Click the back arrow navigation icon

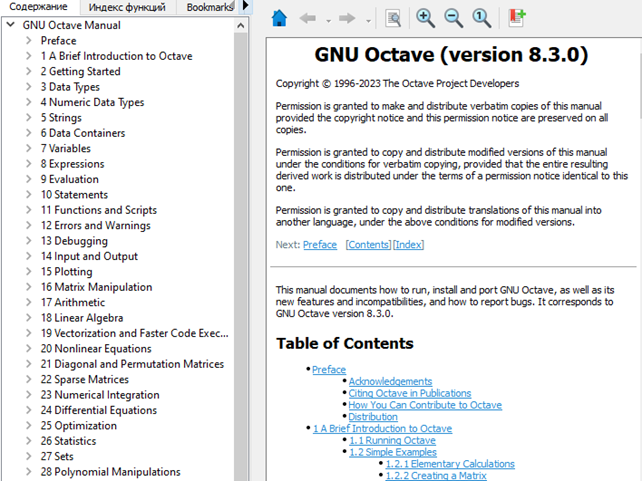tap(308, 17)
